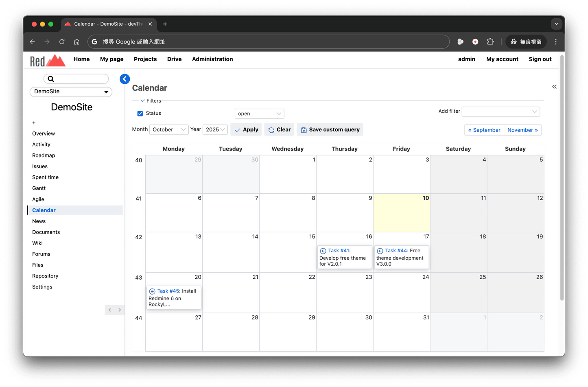Click the Apply button
588x387 pixels.
click(247, 130)
